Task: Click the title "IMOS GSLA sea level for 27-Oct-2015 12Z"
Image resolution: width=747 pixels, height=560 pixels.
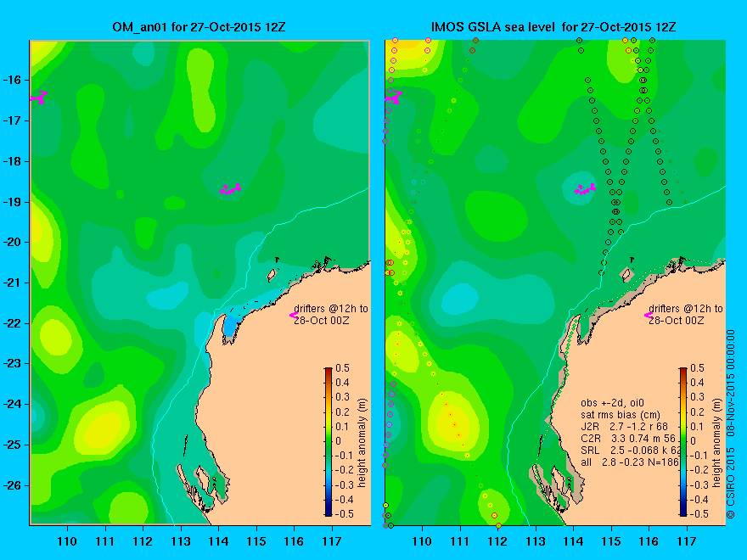Action: 553,27
